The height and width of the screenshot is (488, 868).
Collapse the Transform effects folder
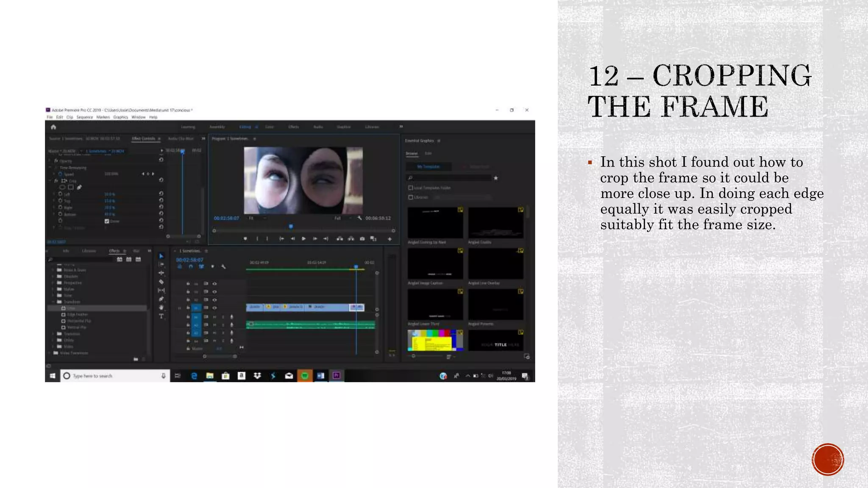pyautogui.click(x=54, y=302)
